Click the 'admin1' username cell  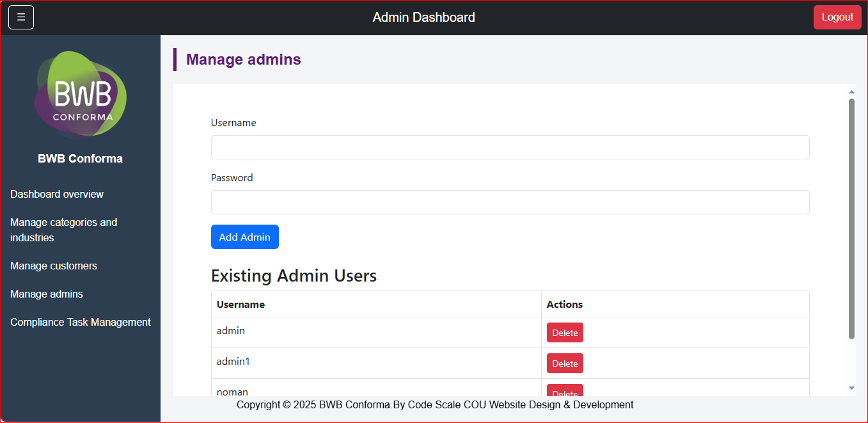pyautogui.click(x=376, y=363)
